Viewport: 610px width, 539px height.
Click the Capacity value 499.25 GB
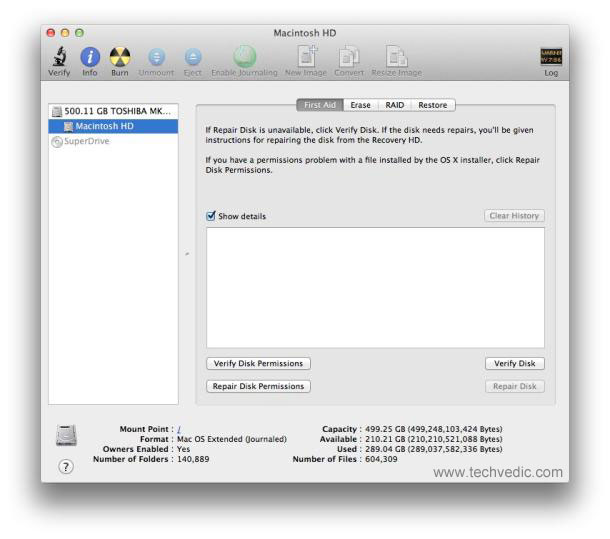(434, 429)
